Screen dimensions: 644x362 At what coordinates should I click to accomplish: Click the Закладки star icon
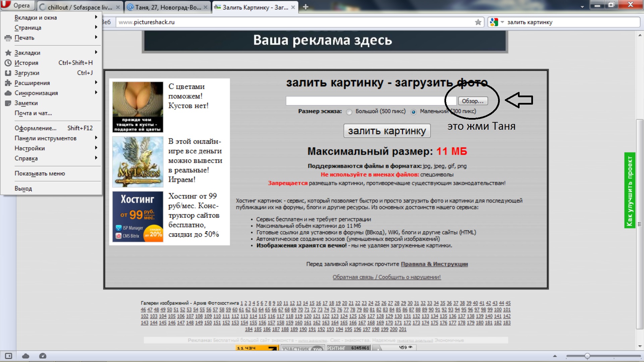point(8,53)
